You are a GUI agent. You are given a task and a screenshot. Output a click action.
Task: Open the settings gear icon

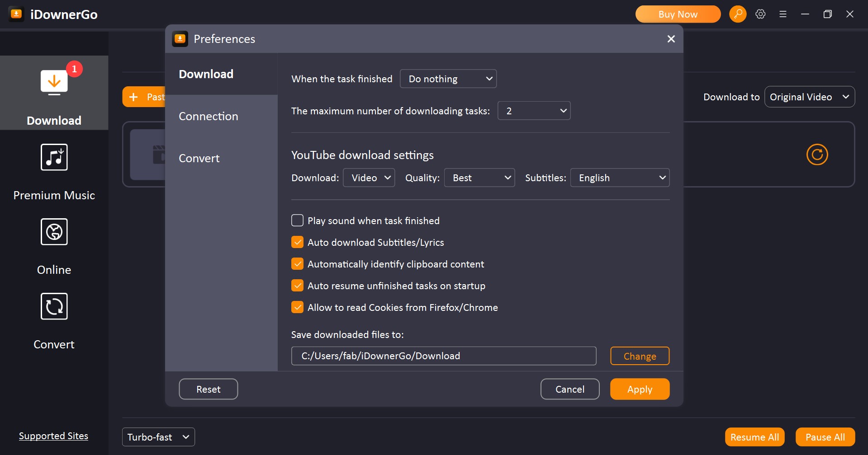tap(760, 14)
